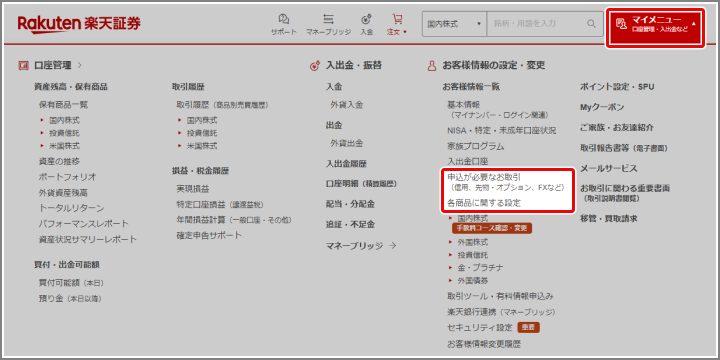Open 入出金履歴
720x360 pixels.
click(x=347, y=164)
